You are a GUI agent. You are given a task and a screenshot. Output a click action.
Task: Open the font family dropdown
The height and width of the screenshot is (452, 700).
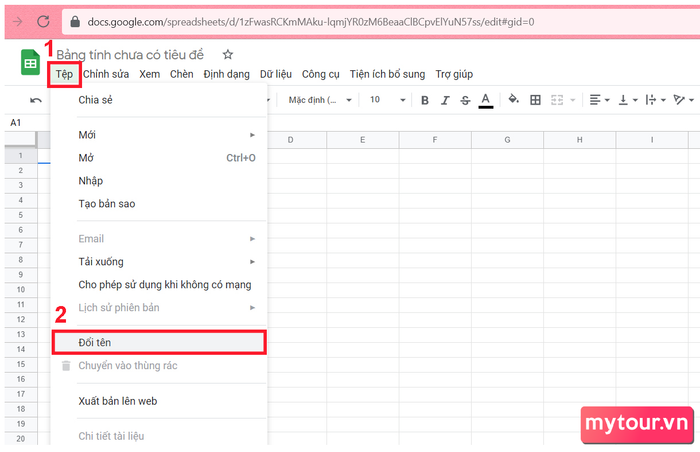pos(320,100)
